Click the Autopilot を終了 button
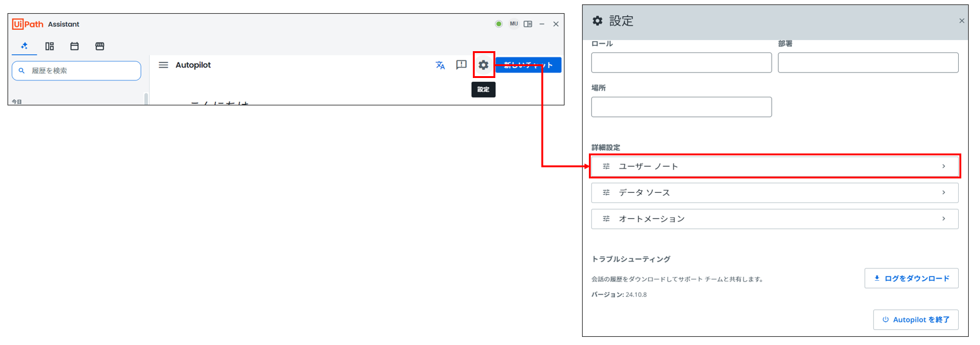 (916, 319)
